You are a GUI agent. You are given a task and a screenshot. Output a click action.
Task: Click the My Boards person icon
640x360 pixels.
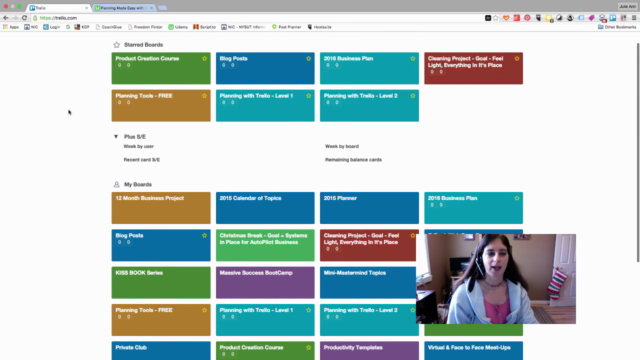click(117, 184)
